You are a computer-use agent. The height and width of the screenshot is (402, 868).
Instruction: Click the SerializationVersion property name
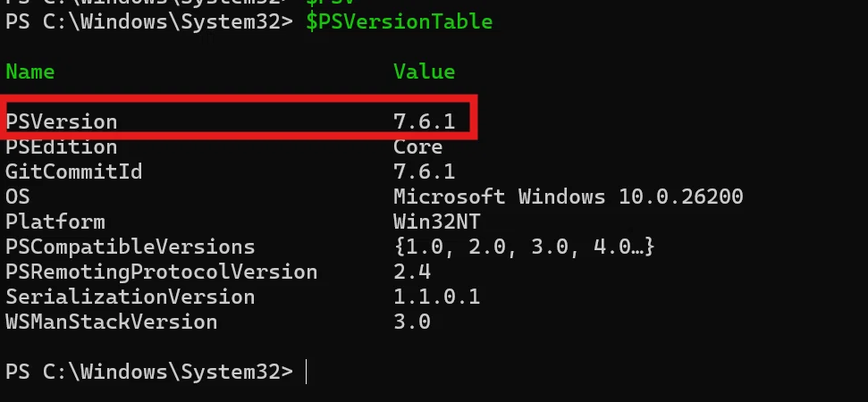point(131,297)
